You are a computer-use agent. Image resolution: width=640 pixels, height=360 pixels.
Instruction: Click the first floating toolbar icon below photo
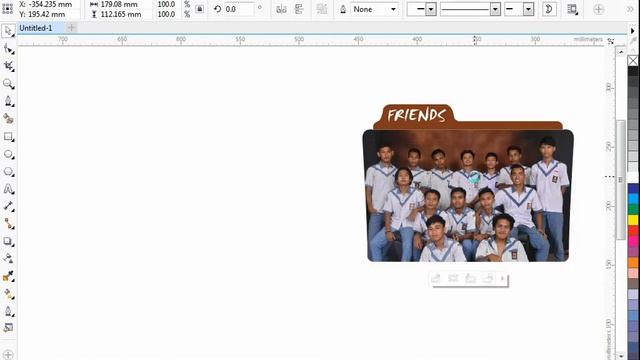click(436, 278)
